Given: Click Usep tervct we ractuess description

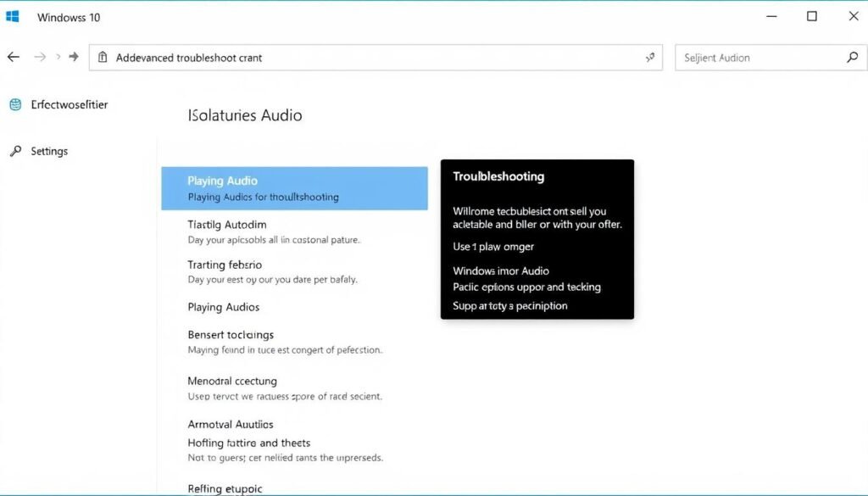Looking at the screenshot, I should pos(285,396).
